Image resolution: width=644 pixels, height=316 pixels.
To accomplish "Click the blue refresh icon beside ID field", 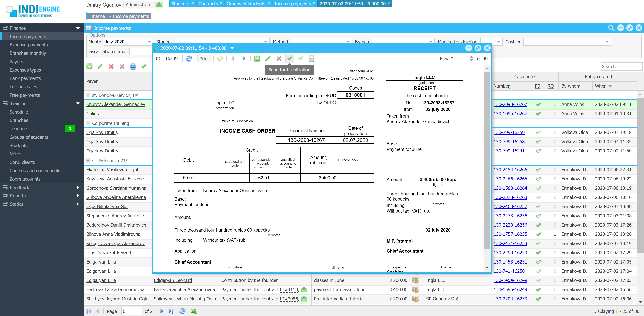I will (189, 59).
